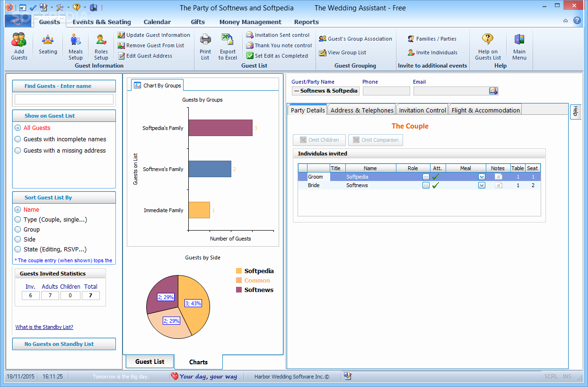Switch to Flight & Accommodation tab

(485, 110)
